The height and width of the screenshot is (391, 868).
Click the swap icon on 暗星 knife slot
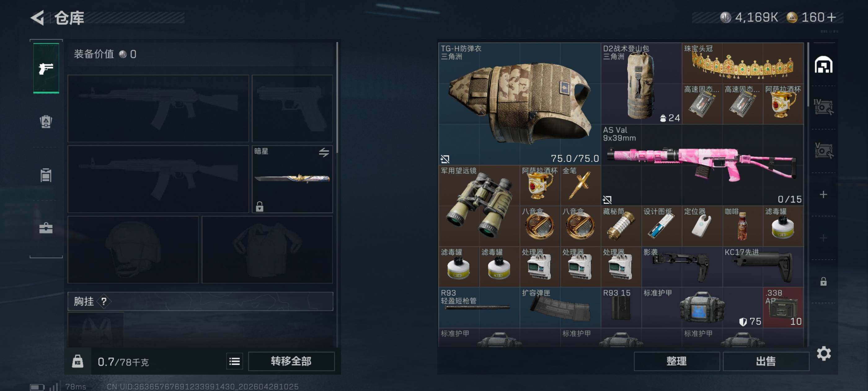click(x=324, y=152)
